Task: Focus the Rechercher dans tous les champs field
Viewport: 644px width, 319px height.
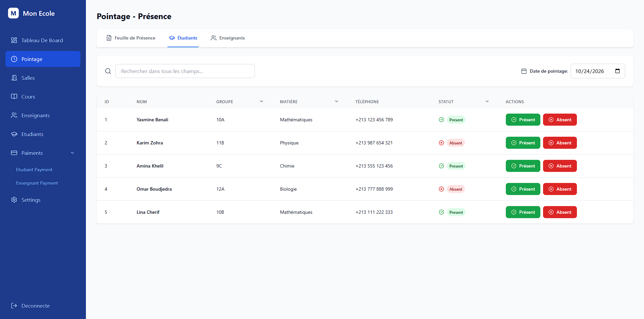Action: (185, 71)
